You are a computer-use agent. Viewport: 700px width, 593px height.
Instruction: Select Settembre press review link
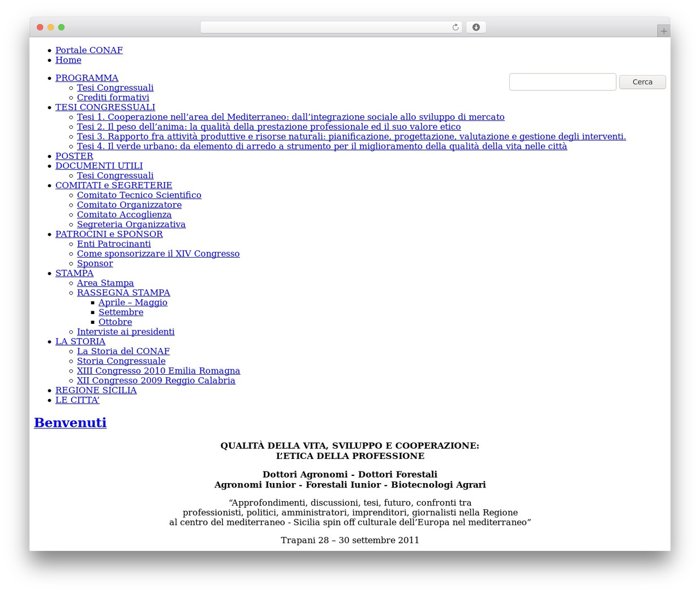(121, 312)
